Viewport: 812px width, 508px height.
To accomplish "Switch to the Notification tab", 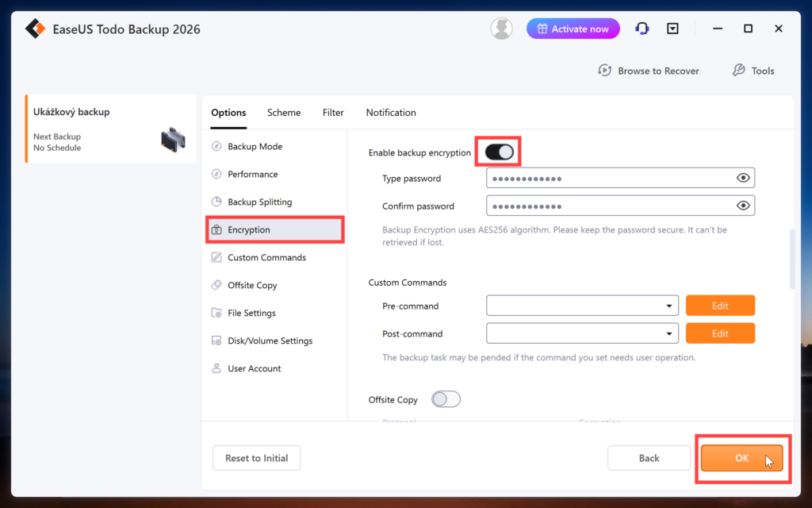I will pos(391,113).
